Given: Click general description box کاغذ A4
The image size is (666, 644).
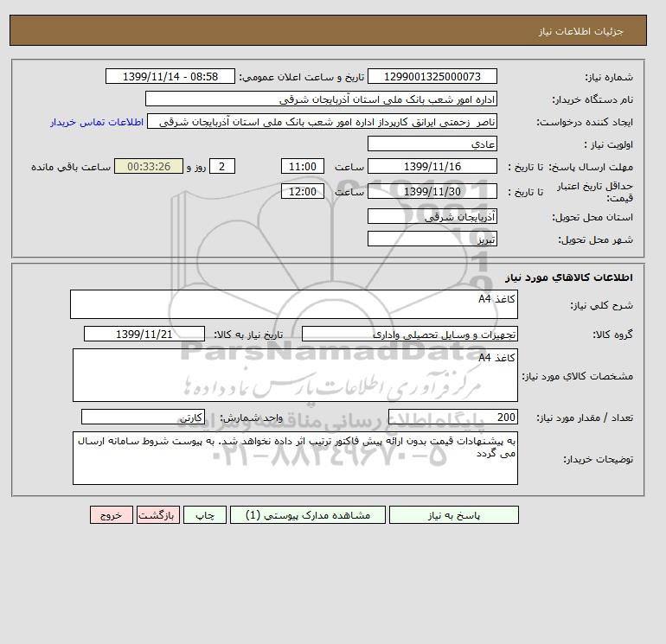Looking at the screenshot, I should pyautogui.click(x=294, y=304).
